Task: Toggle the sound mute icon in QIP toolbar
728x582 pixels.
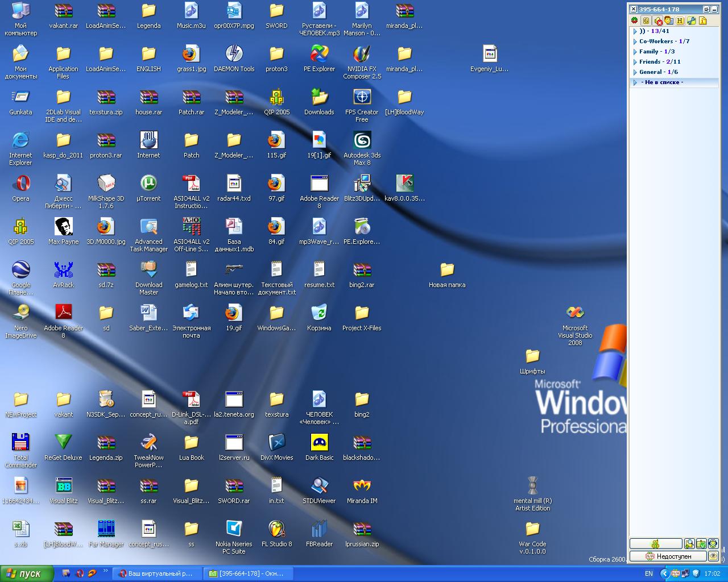Action: coord(658,21)
